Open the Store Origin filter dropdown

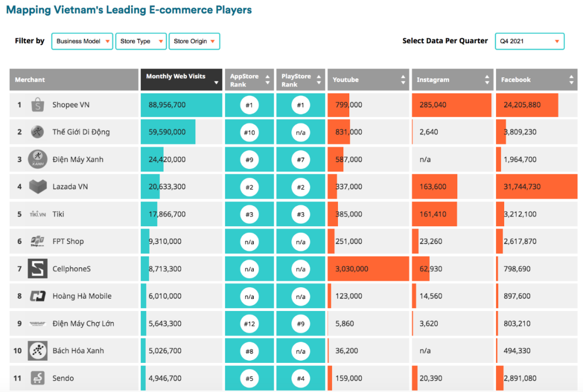tap(194, 41)
